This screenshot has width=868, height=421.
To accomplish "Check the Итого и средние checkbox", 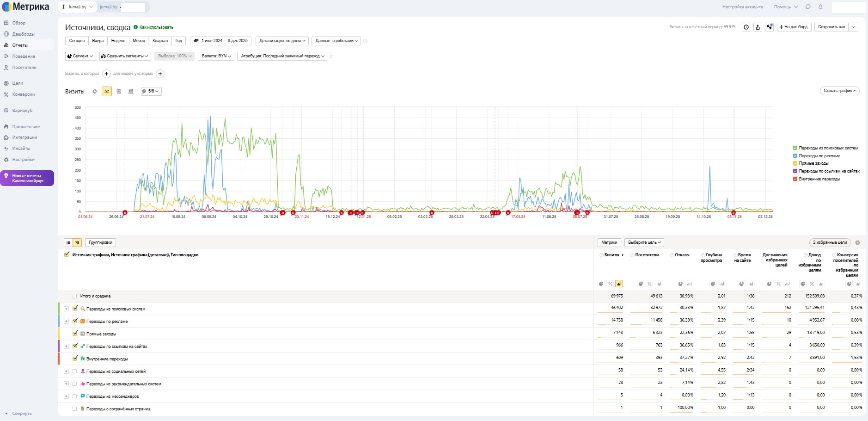I will [x=75, y=296].
